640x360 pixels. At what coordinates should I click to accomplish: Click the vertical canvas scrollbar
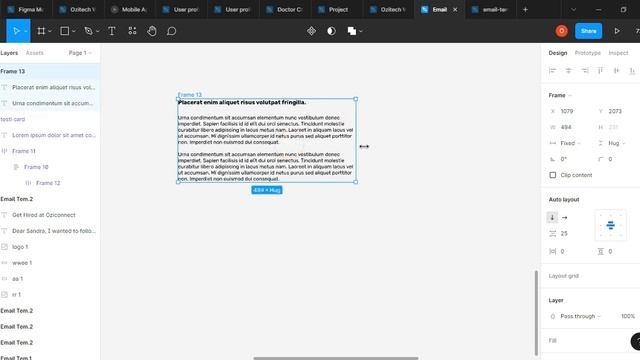coord(536,312)
